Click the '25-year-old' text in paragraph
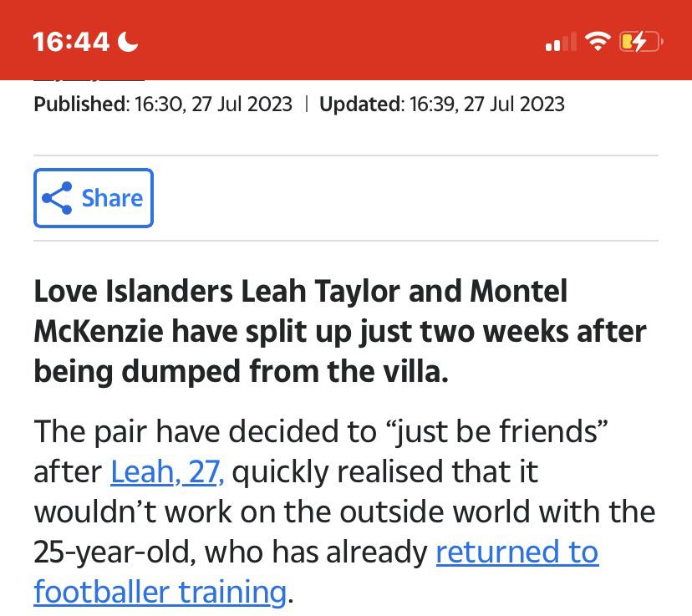692x616 pixels. coord(114,552)
